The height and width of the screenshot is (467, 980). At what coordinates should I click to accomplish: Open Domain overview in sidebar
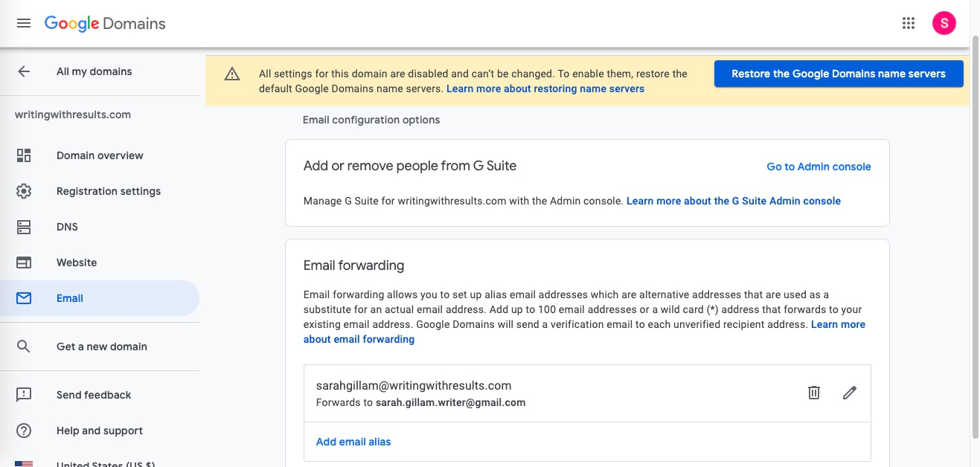coord(100,155)
